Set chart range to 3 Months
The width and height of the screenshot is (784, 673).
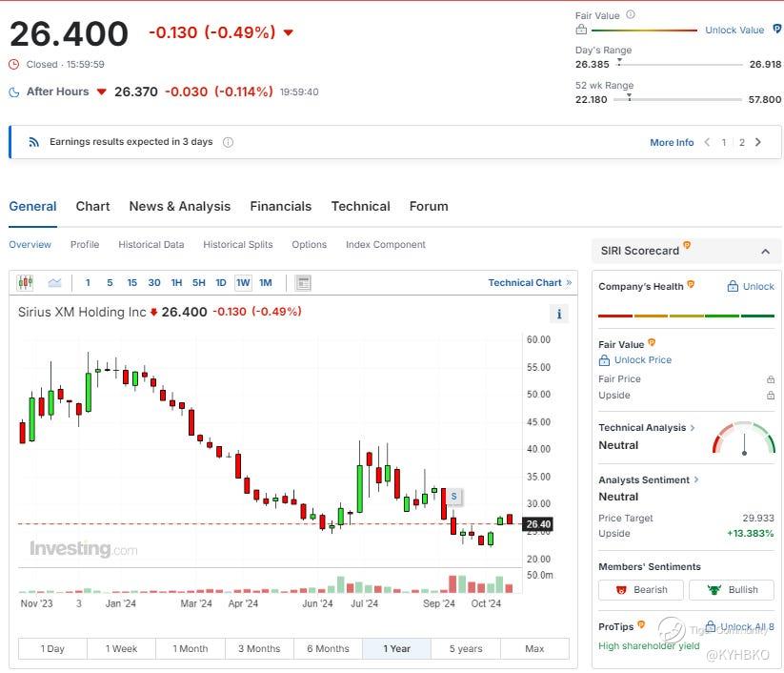click(x=259, y=648)
